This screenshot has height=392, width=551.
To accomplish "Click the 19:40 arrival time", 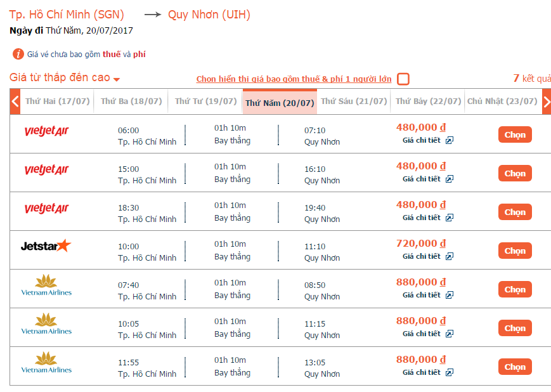I will pos(315,208).
